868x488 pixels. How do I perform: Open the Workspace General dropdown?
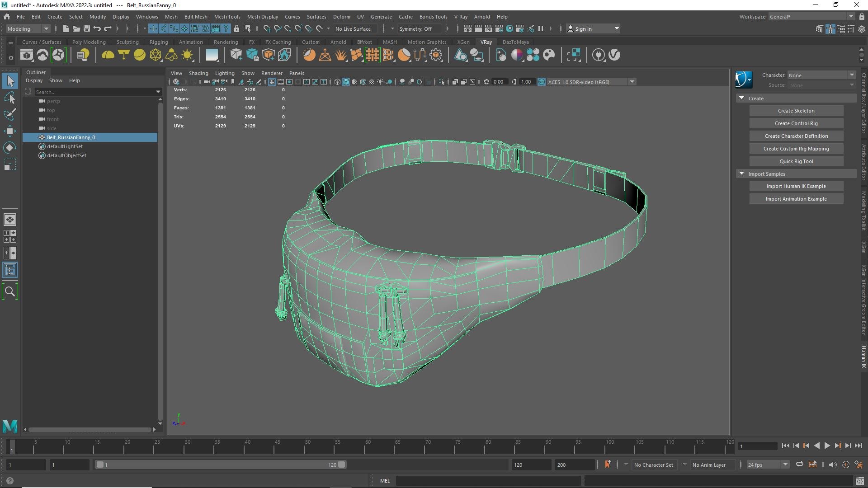pyautogui.click(x=811, y=17)
